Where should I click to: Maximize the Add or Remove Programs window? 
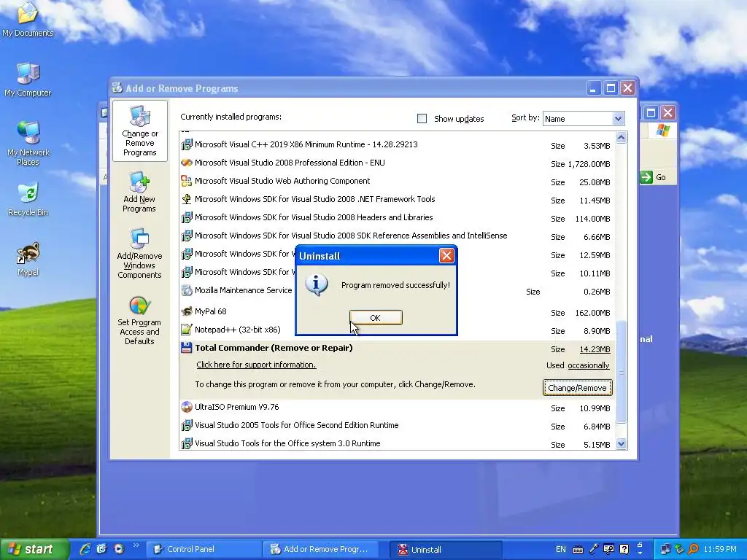coord(611,88)
